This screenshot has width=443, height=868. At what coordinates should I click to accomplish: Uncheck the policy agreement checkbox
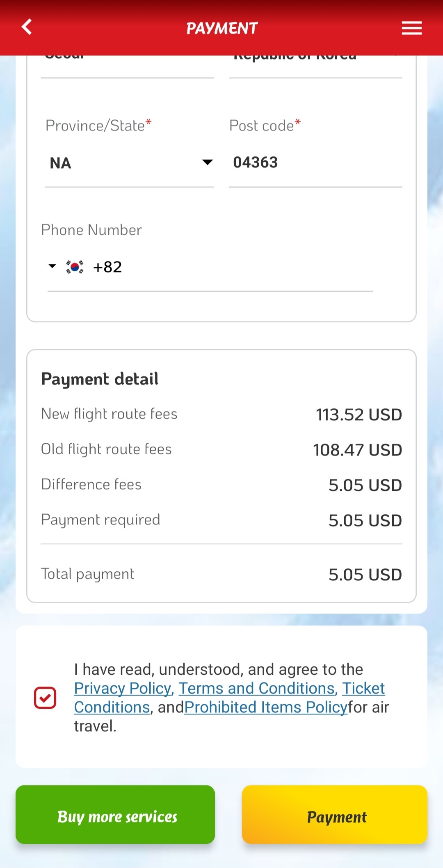tap(45, 698)
